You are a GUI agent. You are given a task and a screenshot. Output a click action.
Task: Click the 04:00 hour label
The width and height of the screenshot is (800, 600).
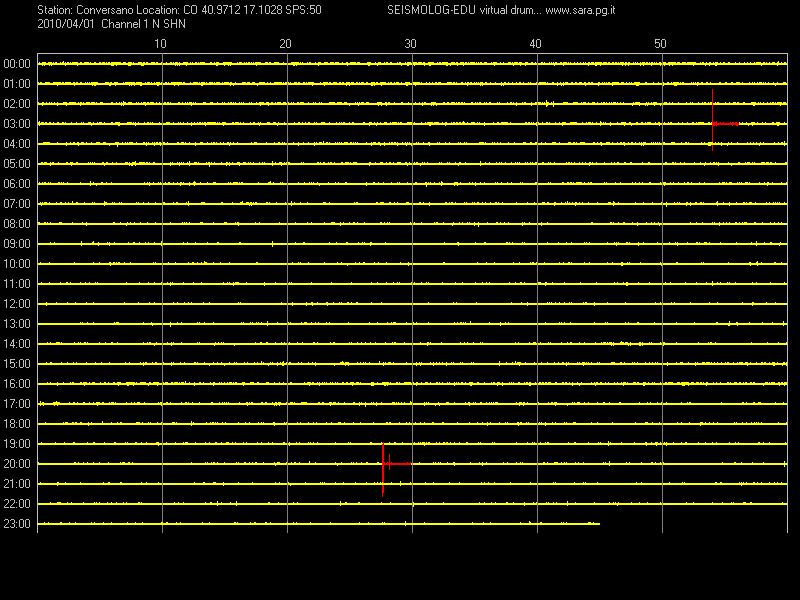(17, 144)
